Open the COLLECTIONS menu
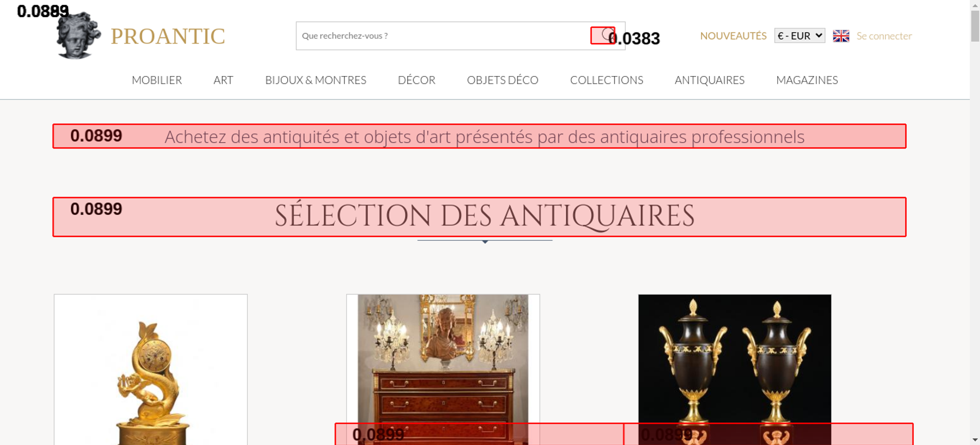The image size is (980, 445). click(607, 80)
